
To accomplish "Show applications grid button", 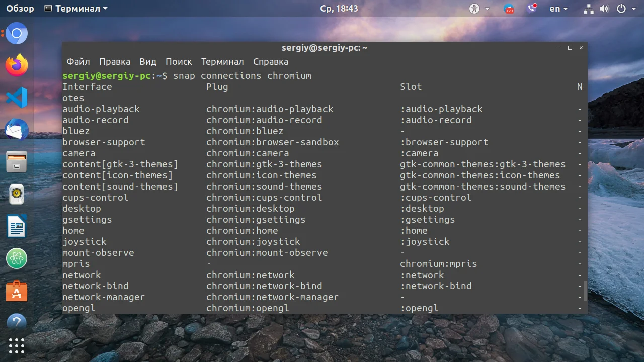I will click(17, 346).
